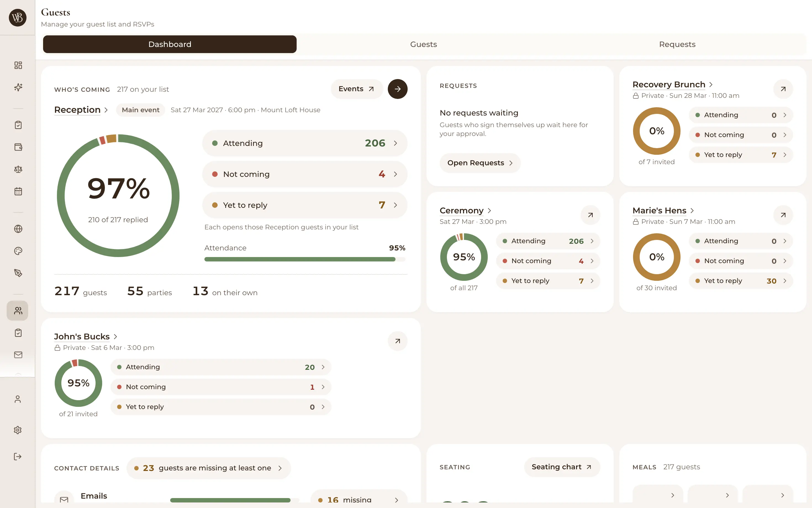Switch to the Requests tab
This screenshot has width=812, height=508.
tap(677, 44)
